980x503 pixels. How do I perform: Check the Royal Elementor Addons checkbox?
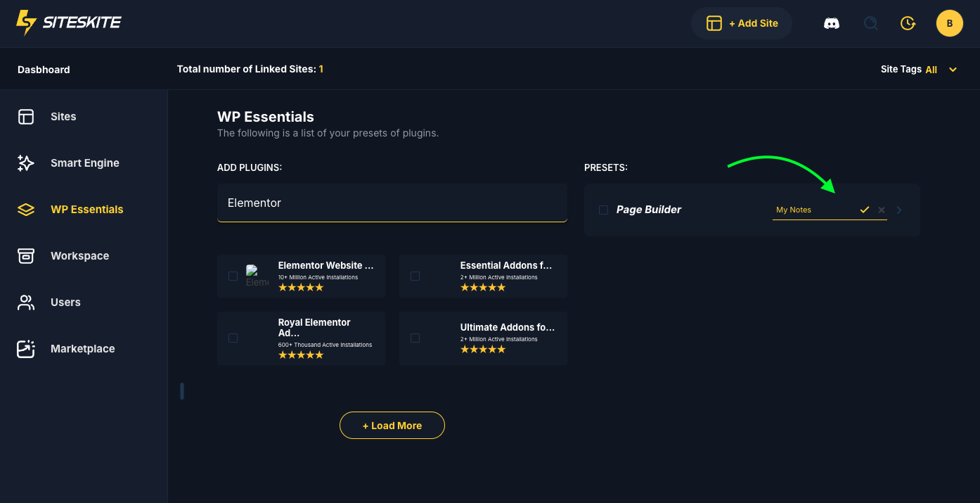pos(233,338)
